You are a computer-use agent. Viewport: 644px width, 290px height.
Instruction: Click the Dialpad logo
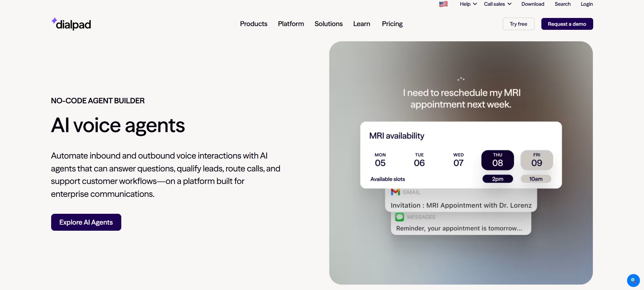(71, 24)
